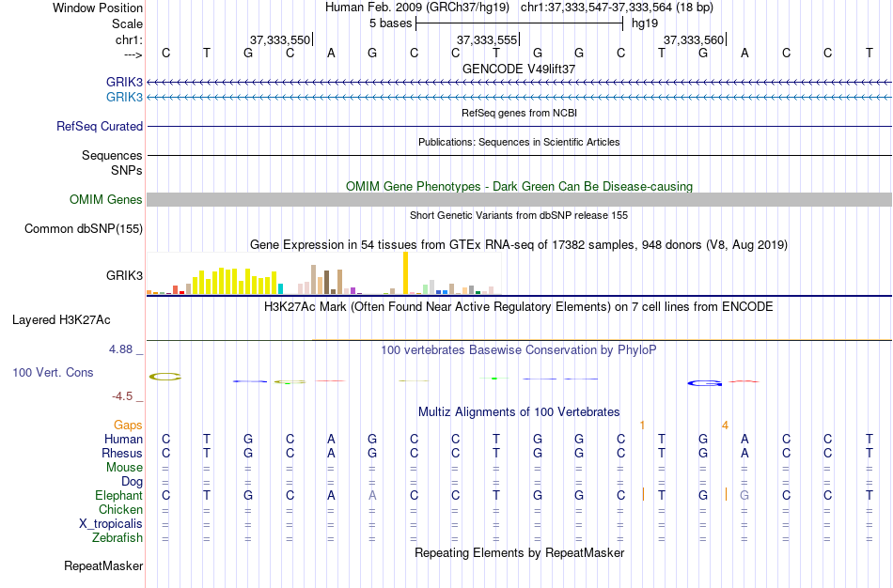The image size is (893, 588).
Task: Select the chr1: ruler label
Action: tap(129, 39)
